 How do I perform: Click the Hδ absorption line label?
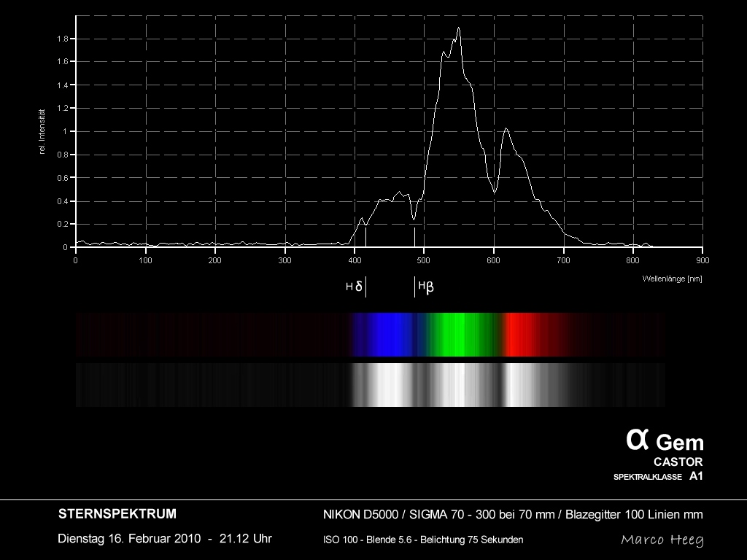click(355, 287)
